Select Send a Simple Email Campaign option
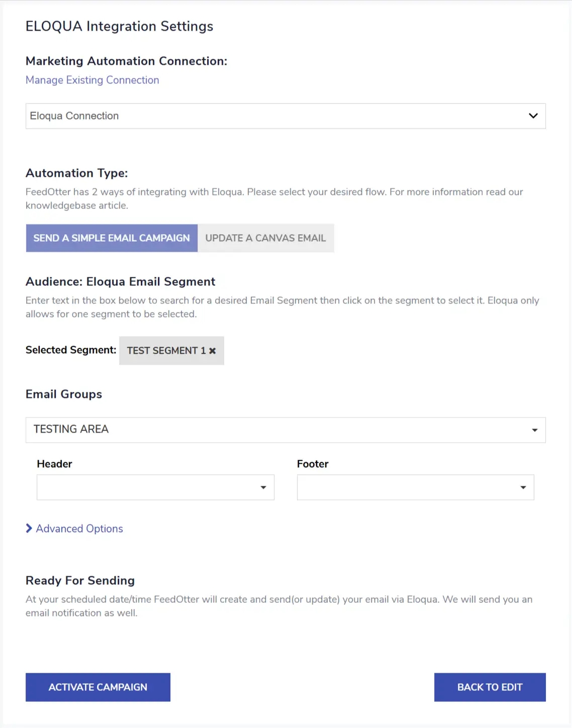 click(112, 238)
